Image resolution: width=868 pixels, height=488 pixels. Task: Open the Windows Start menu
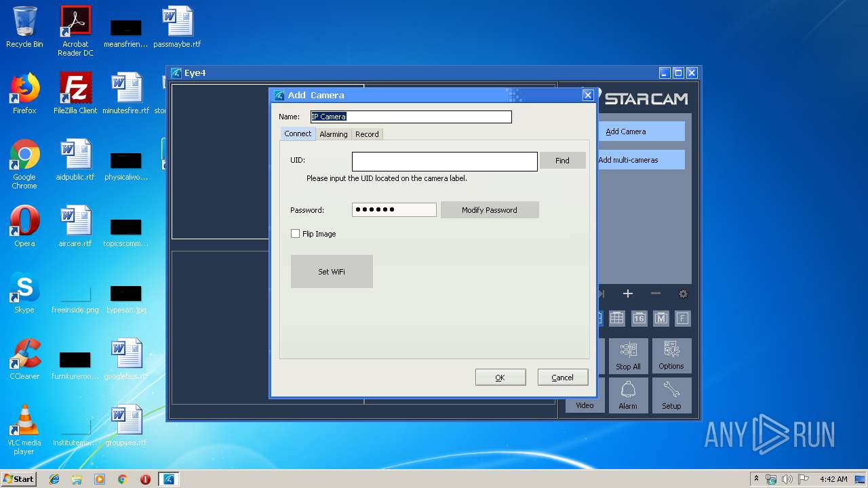[x=19, y=479]
